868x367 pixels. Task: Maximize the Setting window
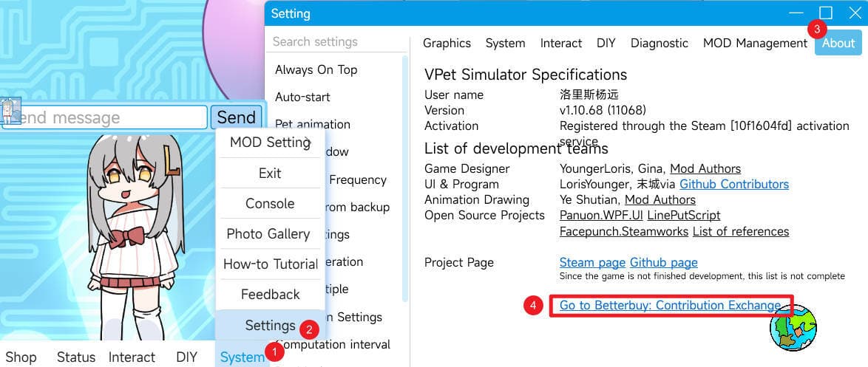pyautogui.click(x=825, y=13)
